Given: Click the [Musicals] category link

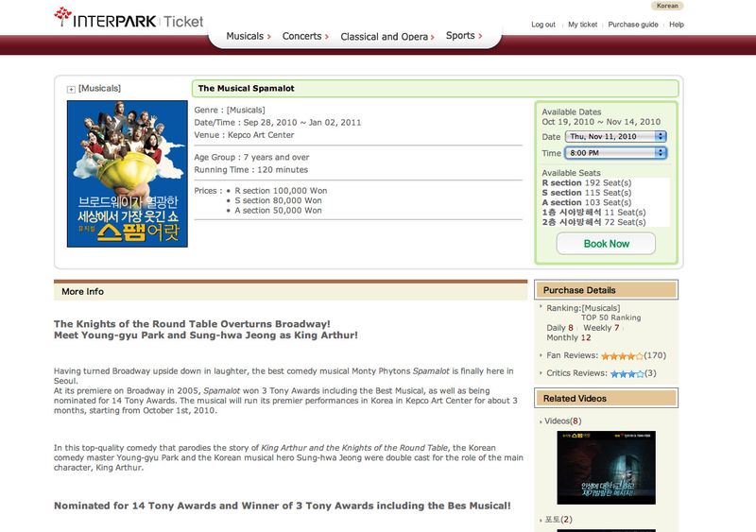Looking at the screenshot, I should [x=99, y=88].
